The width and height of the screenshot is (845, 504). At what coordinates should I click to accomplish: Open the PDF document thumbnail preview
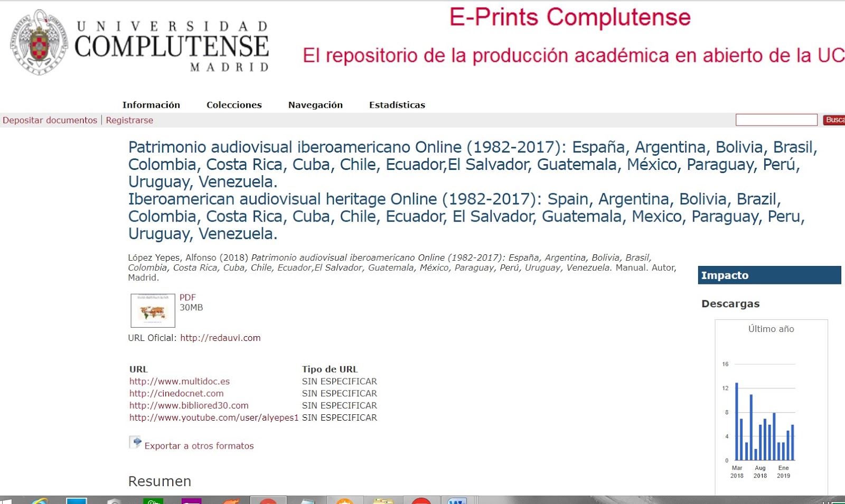pyautogui.click(x=153, y=310)
